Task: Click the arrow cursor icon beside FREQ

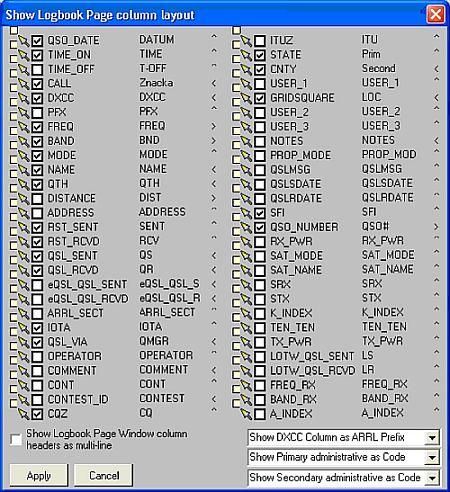Action: tap(23, 126)
